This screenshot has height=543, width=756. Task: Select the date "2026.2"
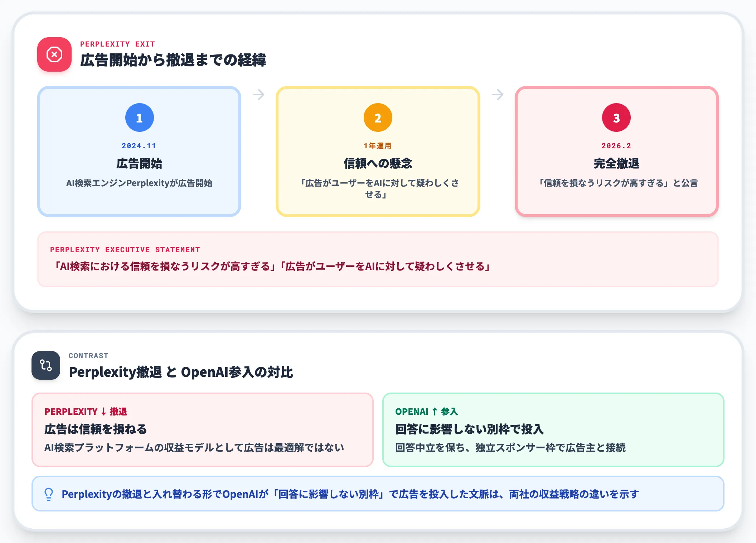click(616, 146)
